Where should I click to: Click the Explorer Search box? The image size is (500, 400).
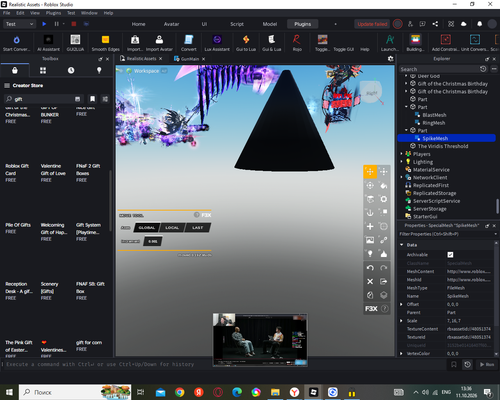[x=439, y=69]
